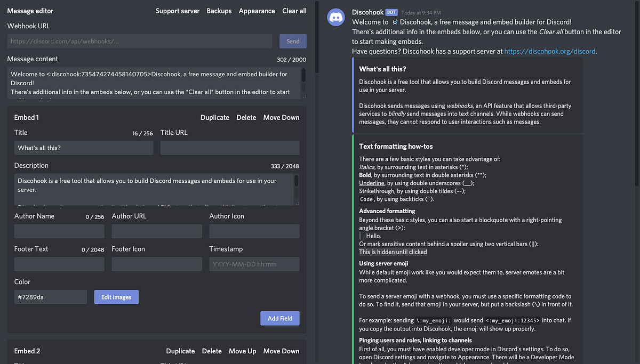Viewport: 640px width, 364px height.
Task: Move Embed 1 down
Action: click(281, 117)
